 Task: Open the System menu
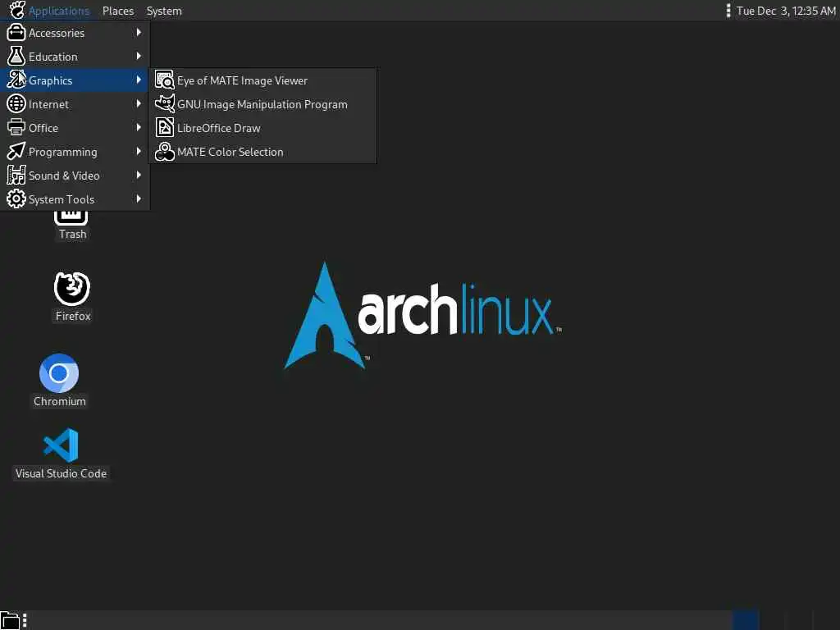tap(164, 11)
